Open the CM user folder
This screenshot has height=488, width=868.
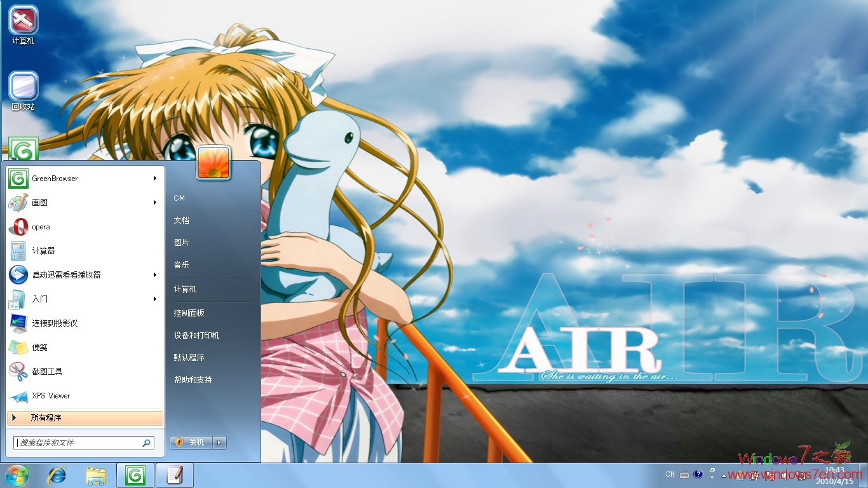pyautogui.click(x=213, y=198)
